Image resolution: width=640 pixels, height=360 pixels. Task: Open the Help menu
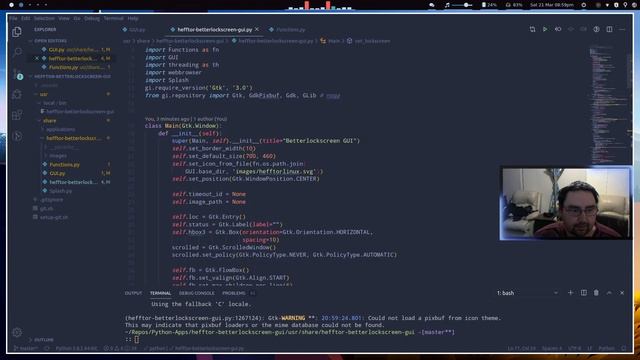pos(133,18)
